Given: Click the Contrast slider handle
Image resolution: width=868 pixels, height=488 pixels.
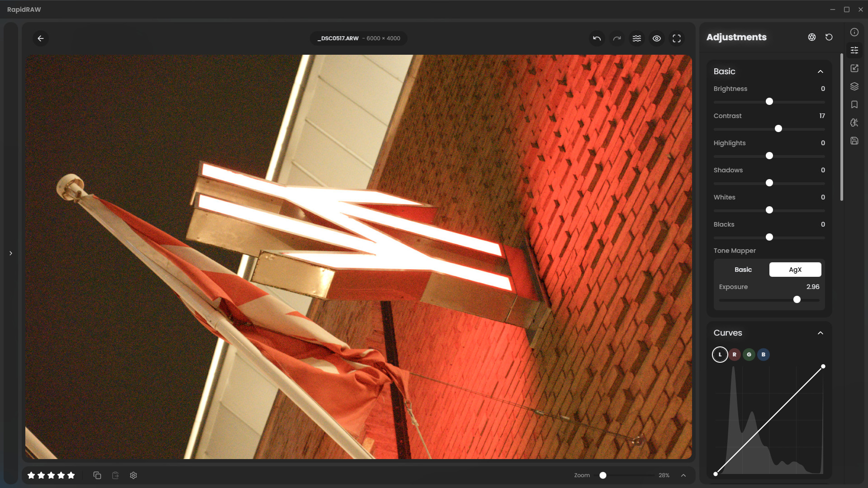Looking at the screenshot, I should [x=778, y=129].
